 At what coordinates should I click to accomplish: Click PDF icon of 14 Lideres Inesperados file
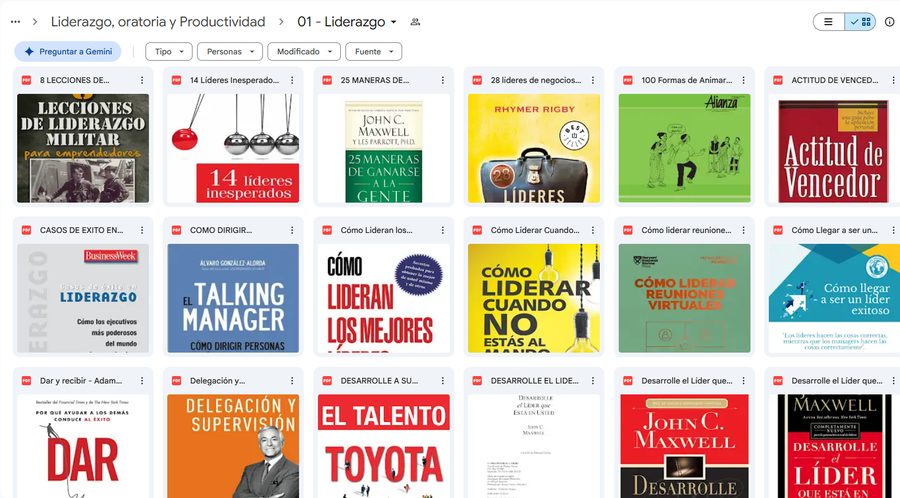coord(177,80)
